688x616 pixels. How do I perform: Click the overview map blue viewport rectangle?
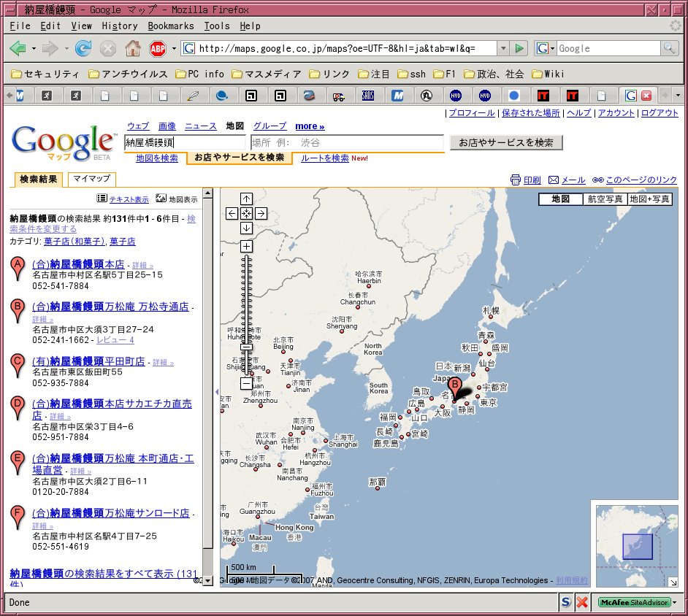pyautogui.click(x=638, y=546)
